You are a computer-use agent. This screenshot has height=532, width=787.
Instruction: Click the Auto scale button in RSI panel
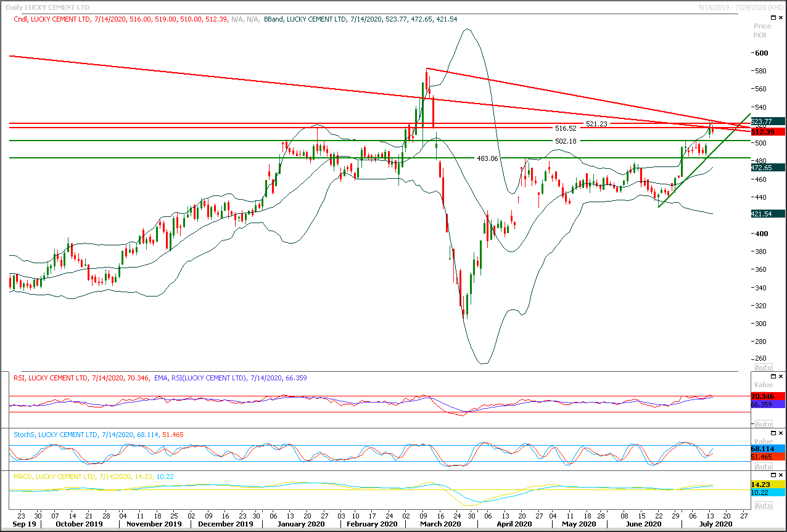pyautogui.click(x=764, y=424)
